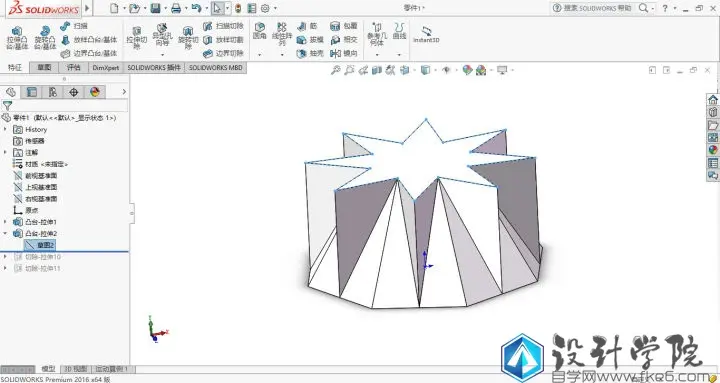The height and width of the screenshot is (383, 720).
Task: Open the dropdown arrow under Linear Pattern
Action: pos(282,55)
